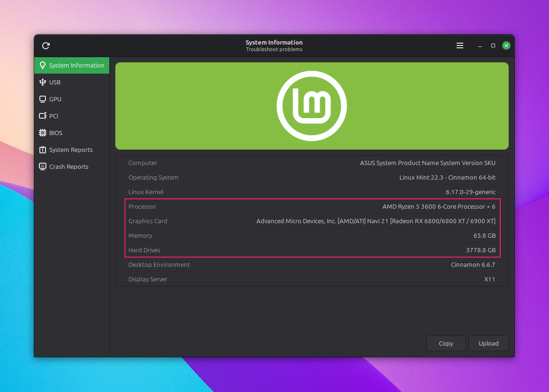549x392 pixels.
Task: Click the Graphics Card label
Action: (148, 221)
